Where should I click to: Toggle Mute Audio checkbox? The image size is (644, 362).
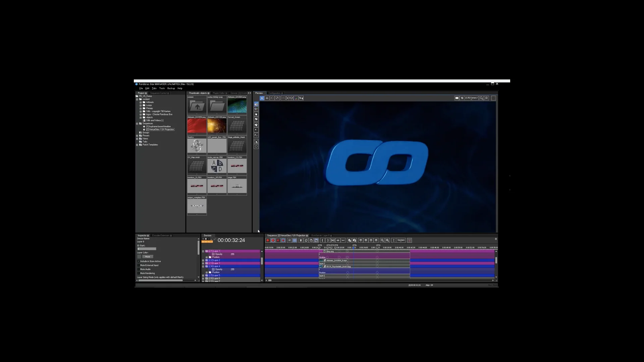(x=139, y=269)
